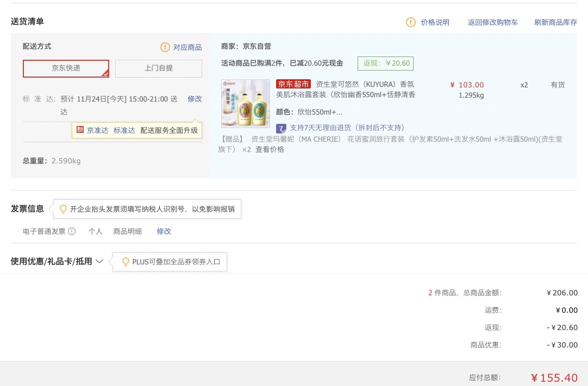The height and width of the screenshot is (386, 588).
Task: Open the 京准达 link
Action: [97, 130]
